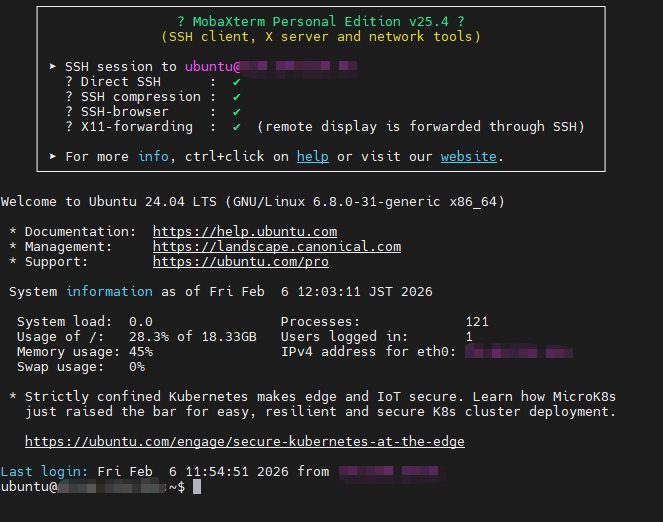Click the X11-forwarding check mark
Viewport: 663px width, 522px height.
tap(236, 127)
